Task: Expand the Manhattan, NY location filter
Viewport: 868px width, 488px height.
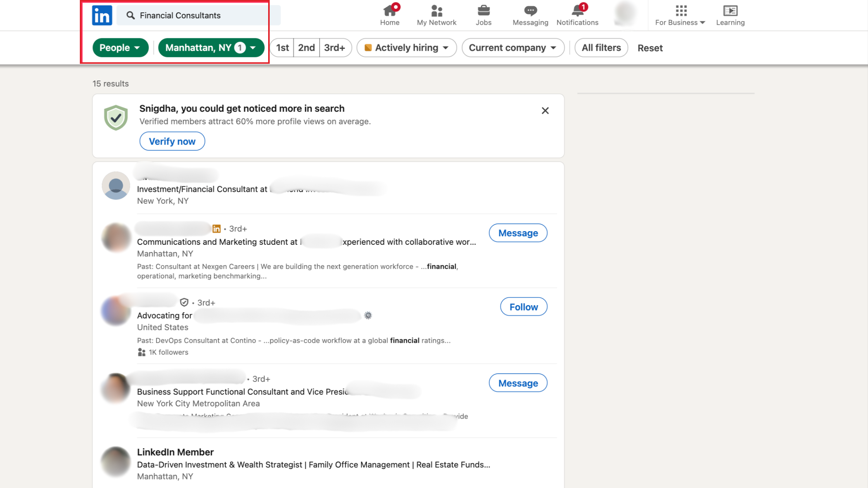Action: 211,48
